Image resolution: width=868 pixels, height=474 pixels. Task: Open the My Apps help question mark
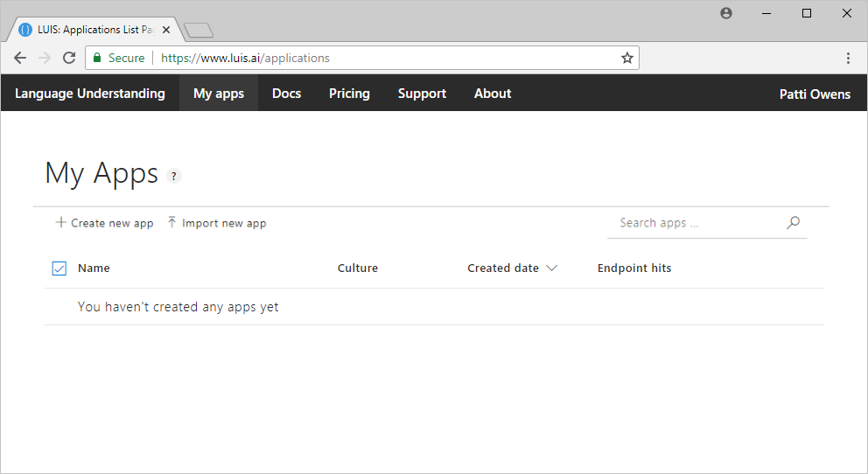(x=173, y=176)
